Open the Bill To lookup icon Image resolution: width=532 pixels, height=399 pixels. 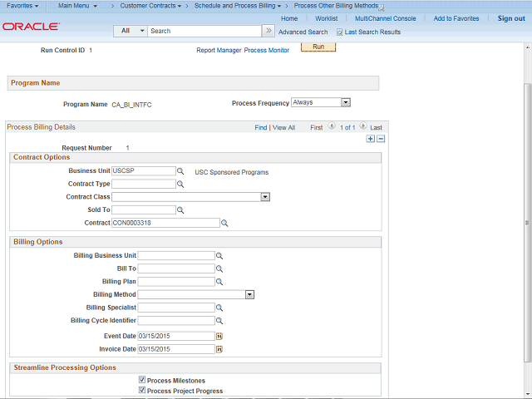(x=219, y=269)
